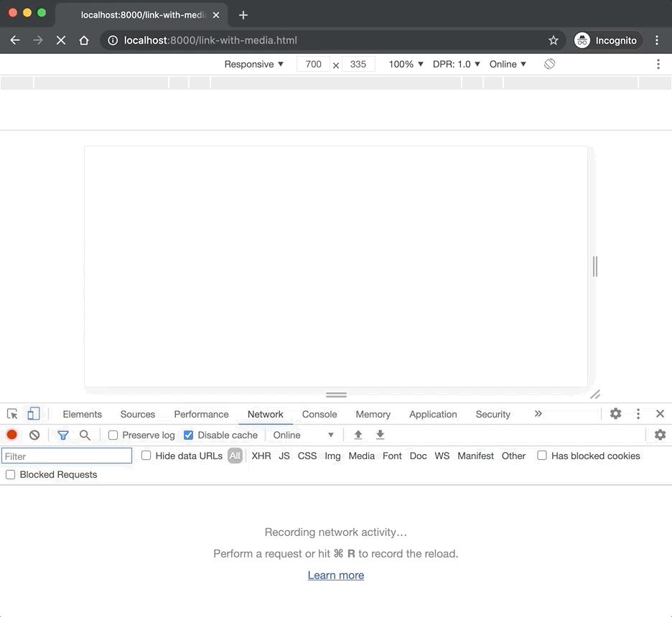Activate the inspect element picker
Screen dimensions: 672x617
tap(12, 414)
